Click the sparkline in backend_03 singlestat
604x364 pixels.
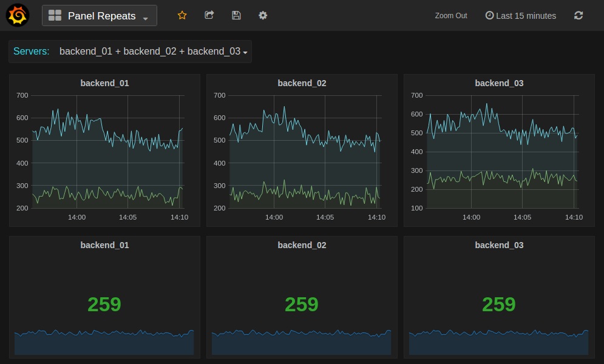pos(498,343)
